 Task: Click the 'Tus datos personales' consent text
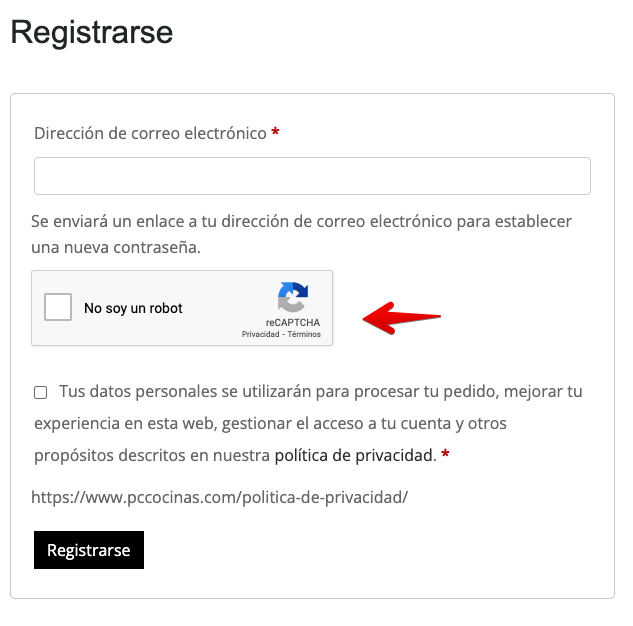321,392
